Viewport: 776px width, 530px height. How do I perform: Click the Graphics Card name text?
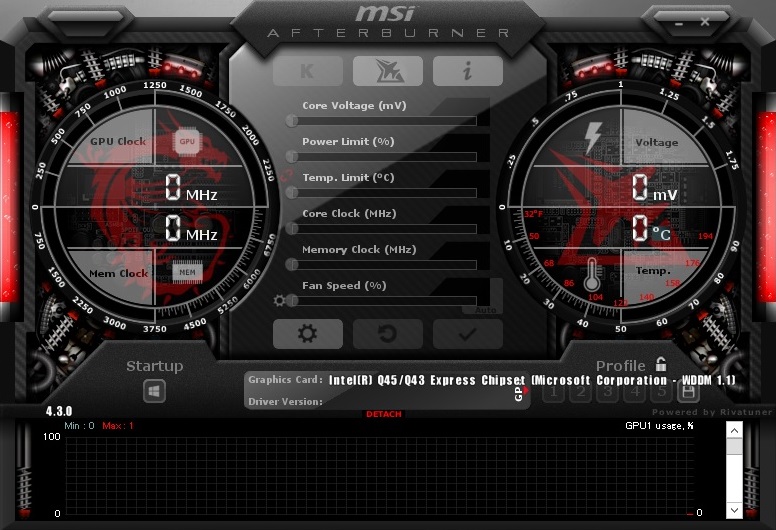532,380
